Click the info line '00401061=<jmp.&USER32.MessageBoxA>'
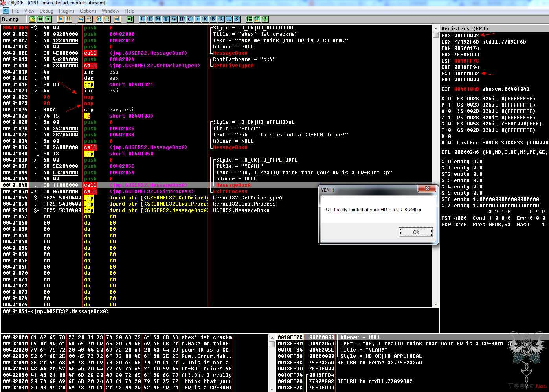 [56, 311]
